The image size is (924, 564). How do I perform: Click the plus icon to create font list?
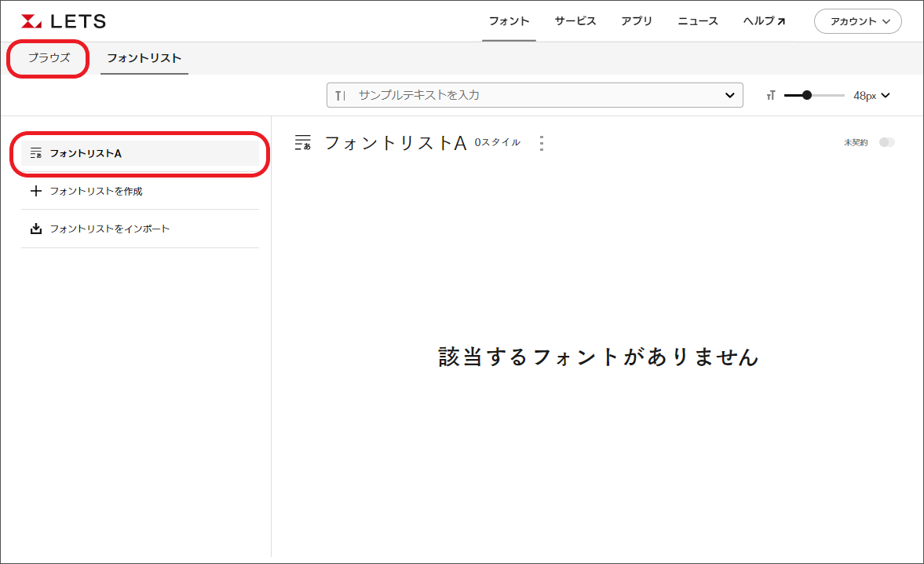[35, 191]
